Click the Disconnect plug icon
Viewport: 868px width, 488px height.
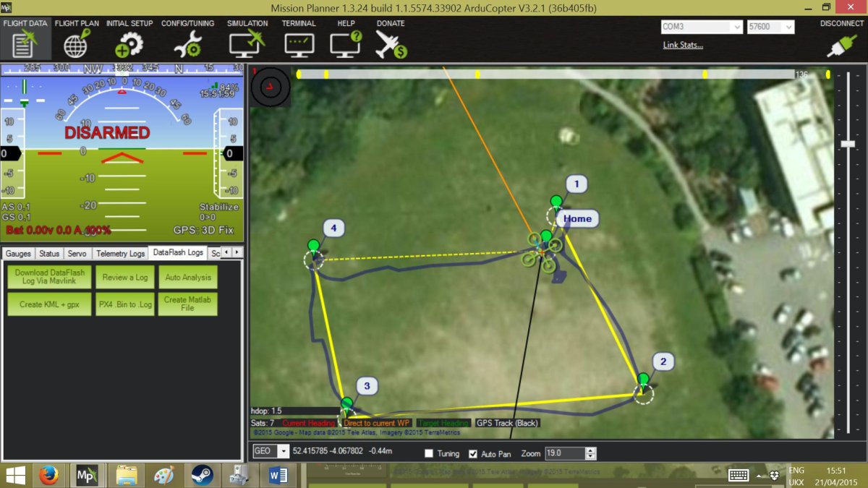[x=841, y=45]
